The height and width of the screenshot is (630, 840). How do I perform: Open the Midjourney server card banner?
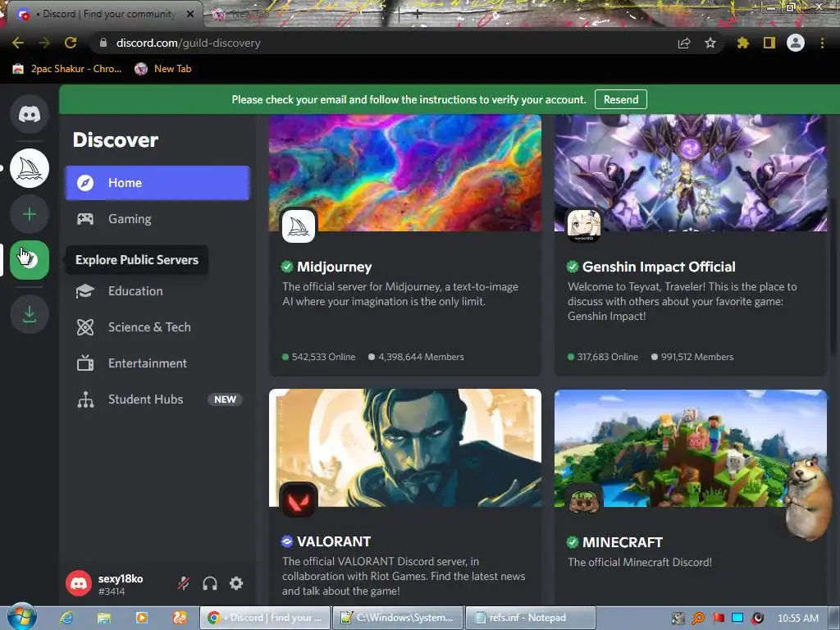[x=405, y=172]
